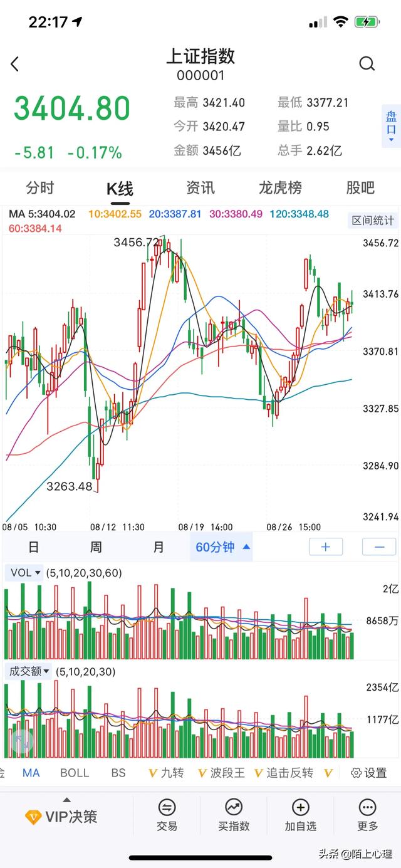Viewport: 401px width, 868px height.
Task: Switch to the 分时 tab
Action: pos(40,187)
